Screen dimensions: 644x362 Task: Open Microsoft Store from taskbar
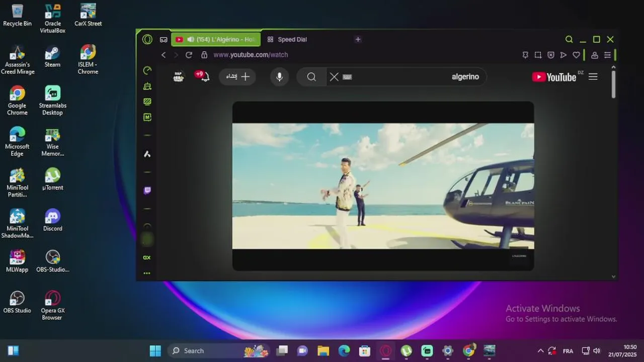click(365, 351)
